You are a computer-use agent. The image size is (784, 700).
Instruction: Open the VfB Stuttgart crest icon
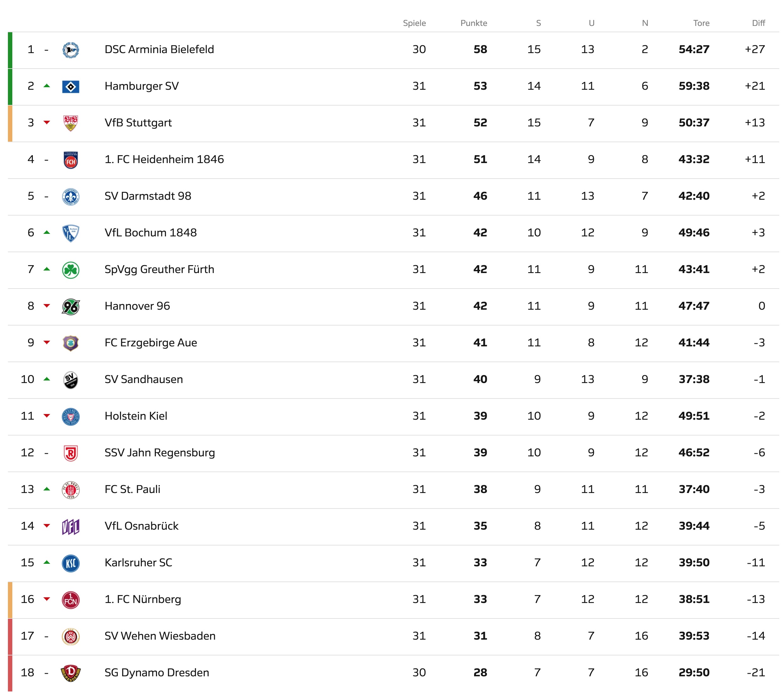click(71, 123)
